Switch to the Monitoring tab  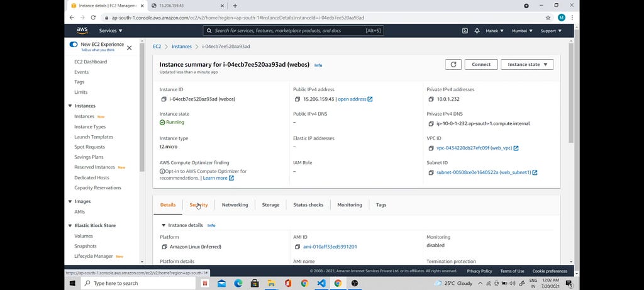pos(350,204)
